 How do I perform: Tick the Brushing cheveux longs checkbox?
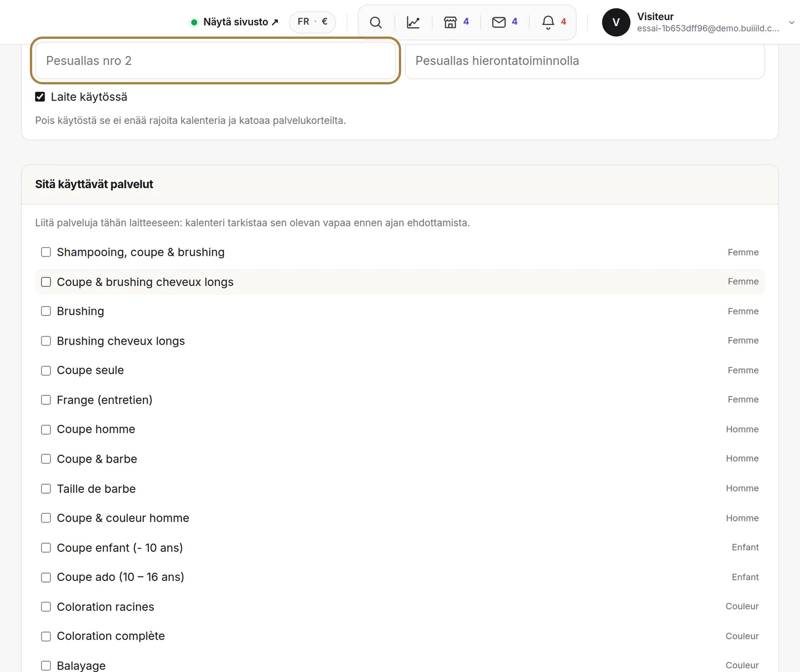point(46,341)
